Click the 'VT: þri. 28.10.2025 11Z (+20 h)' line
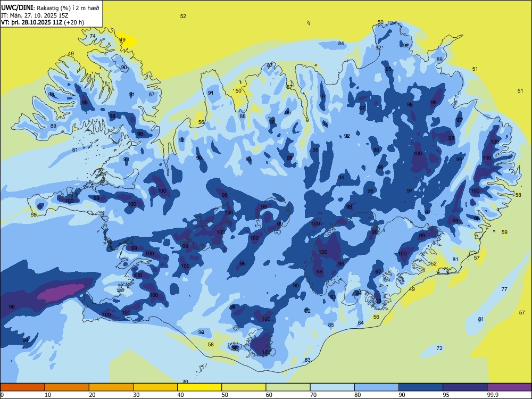 tap(43, 22)
